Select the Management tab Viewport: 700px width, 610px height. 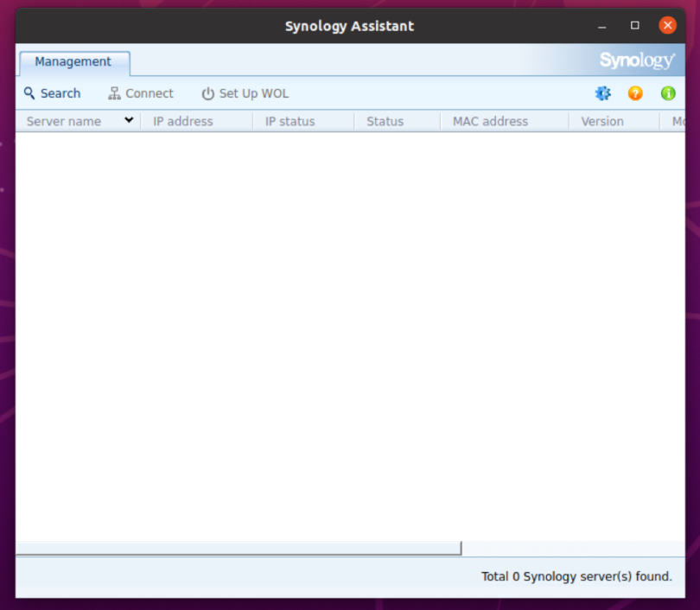click(74, 62)
